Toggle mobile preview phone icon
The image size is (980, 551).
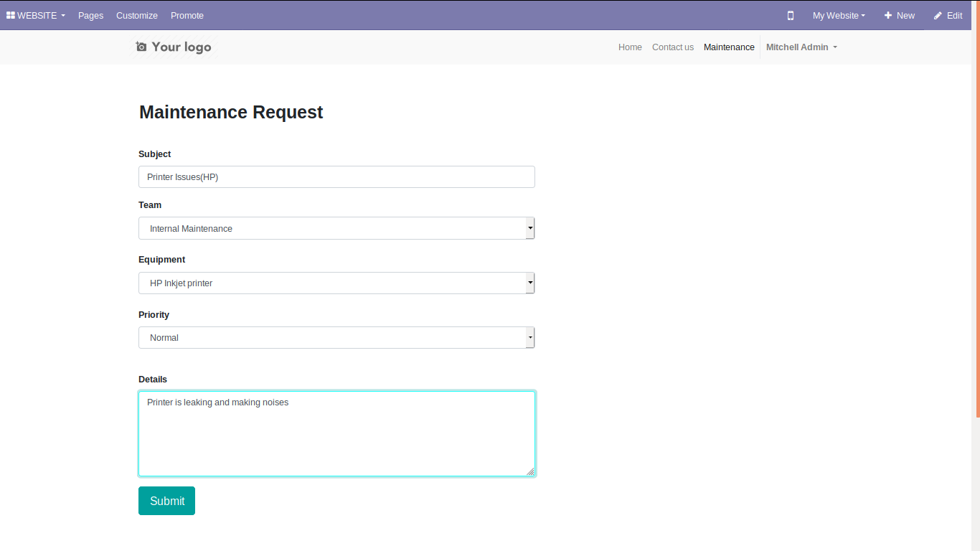pos(791,15)
